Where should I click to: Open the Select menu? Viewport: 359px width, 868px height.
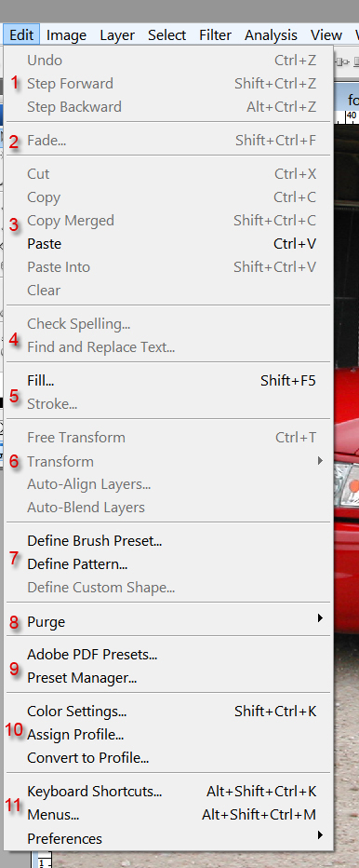coord(167,34)
